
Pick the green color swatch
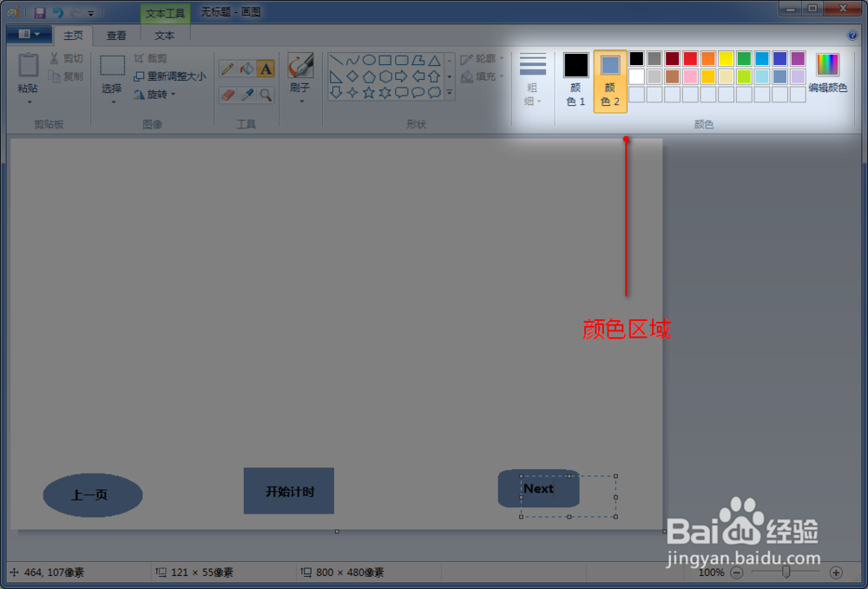(744, 59)
